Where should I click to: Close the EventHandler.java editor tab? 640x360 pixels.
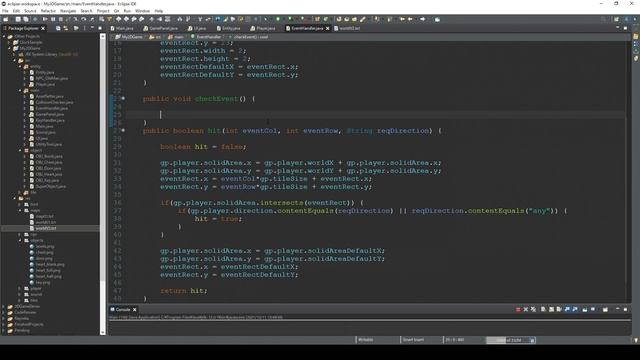[x=328, y=28]
